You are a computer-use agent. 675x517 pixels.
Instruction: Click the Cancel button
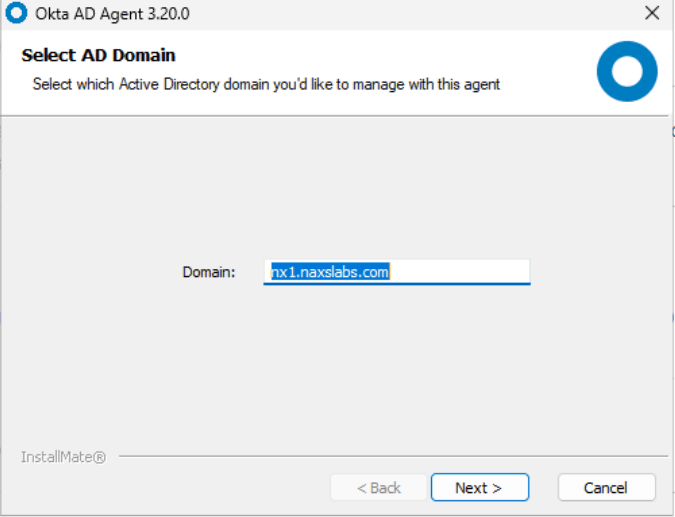point(607,488)
